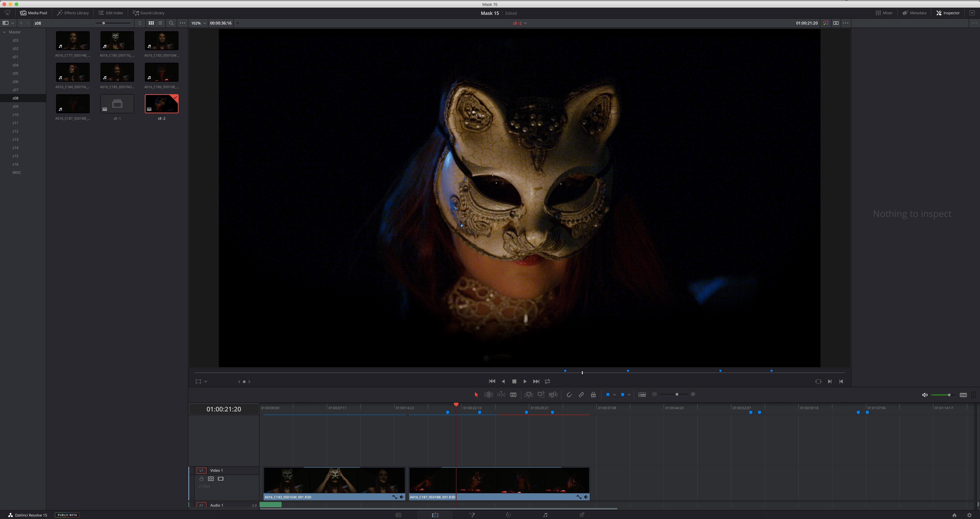Open the Effects Library tab
This screenshot has width=980, height=519.
[x=73, y=13]
